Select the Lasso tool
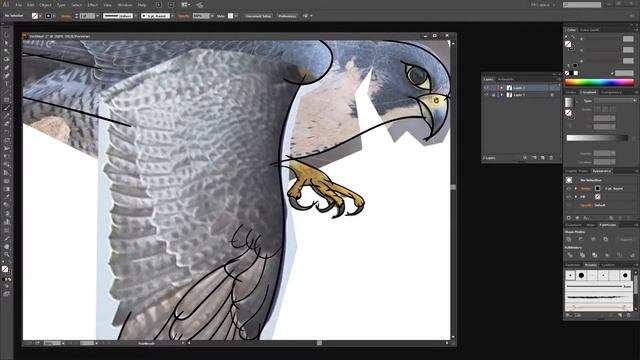 pyautogui.click(x=6, y=60)
